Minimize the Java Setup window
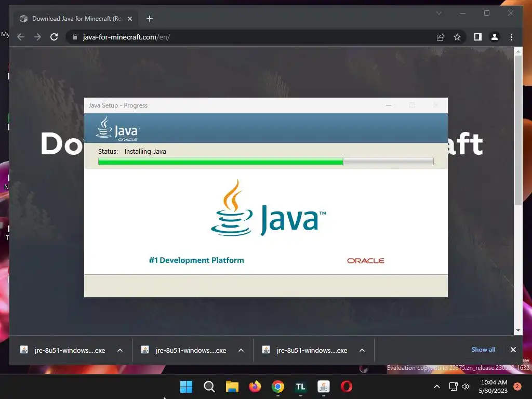The image size is (532, 399). 389,105
